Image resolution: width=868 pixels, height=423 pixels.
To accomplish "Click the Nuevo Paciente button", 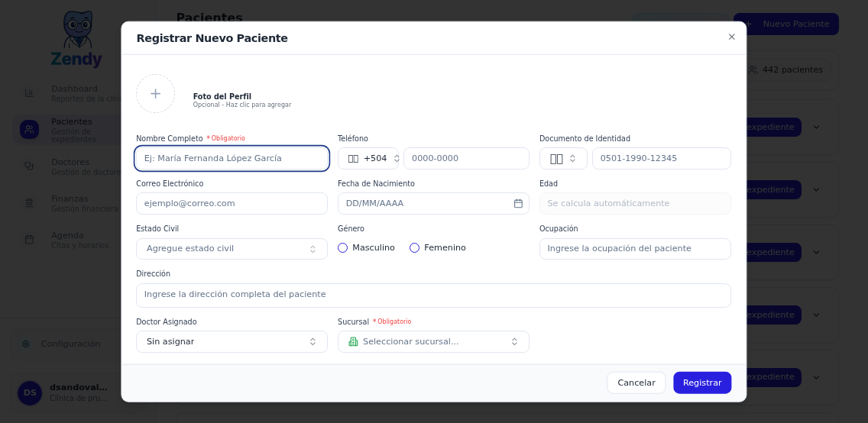I will coord(786,24).
